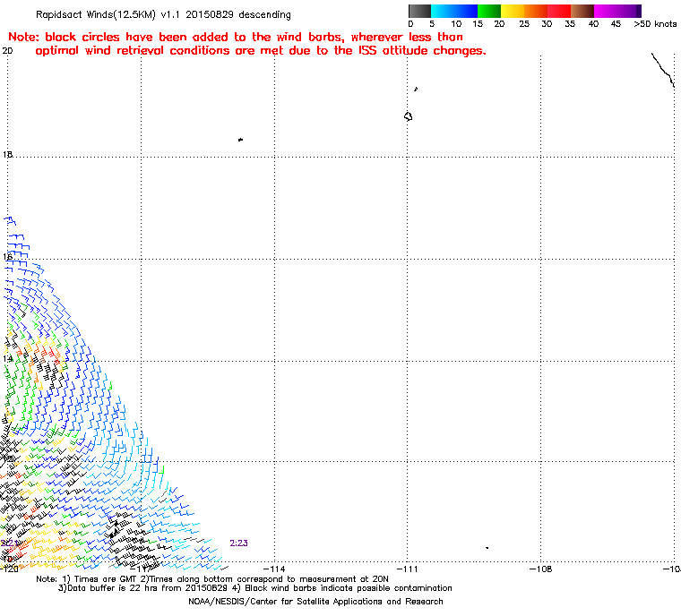The width and height of the screenshot is (681, 616).
Task: Click the brown 35-40 knots legend segment
Action: pyautogui.click(x=582, y=11)
